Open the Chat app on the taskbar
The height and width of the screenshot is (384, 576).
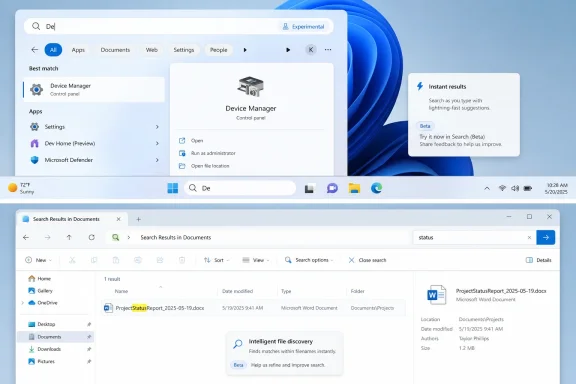(x=332, y=188)
